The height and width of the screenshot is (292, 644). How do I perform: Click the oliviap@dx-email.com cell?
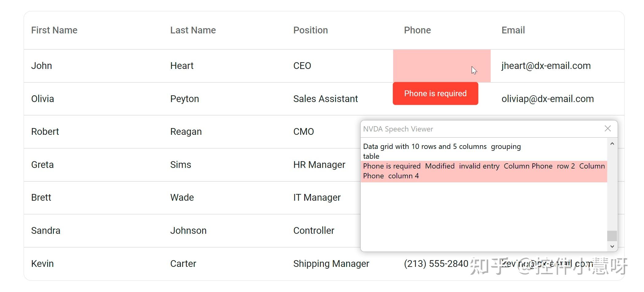(x=558, y=99)
